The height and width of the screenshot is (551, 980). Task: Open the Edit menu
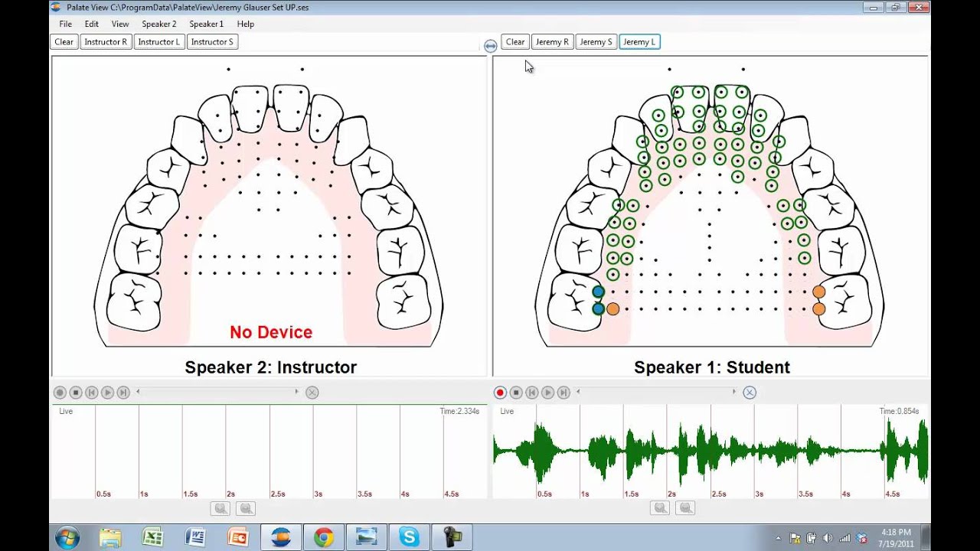pos(92,24)
